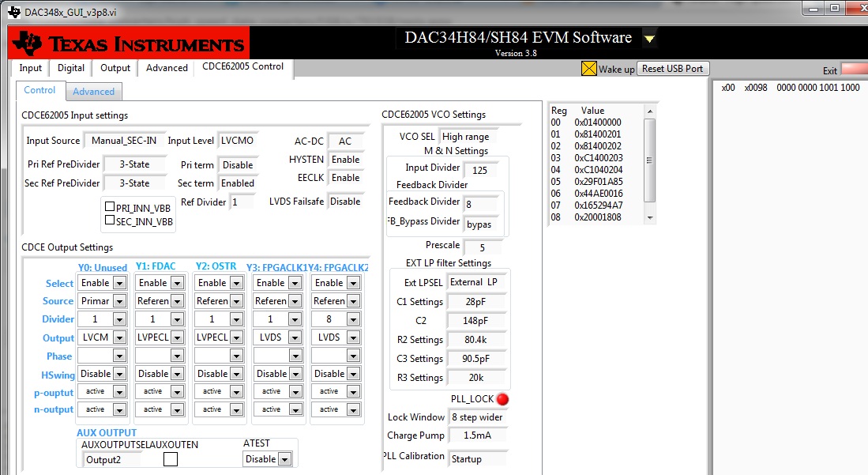Click the AUXOUTPUTSEL Output2 field
Screen dimensions: 868x475
(112, 460)
